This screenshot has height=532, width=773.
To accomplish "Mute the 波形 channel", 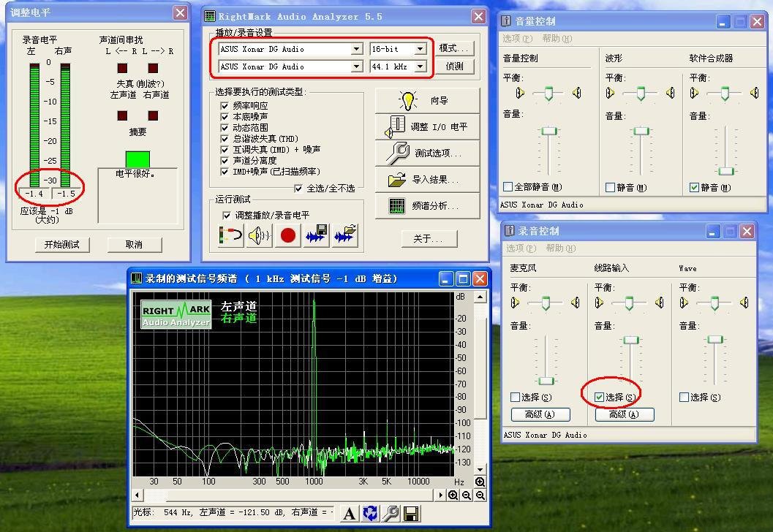I will coord(611,187).
